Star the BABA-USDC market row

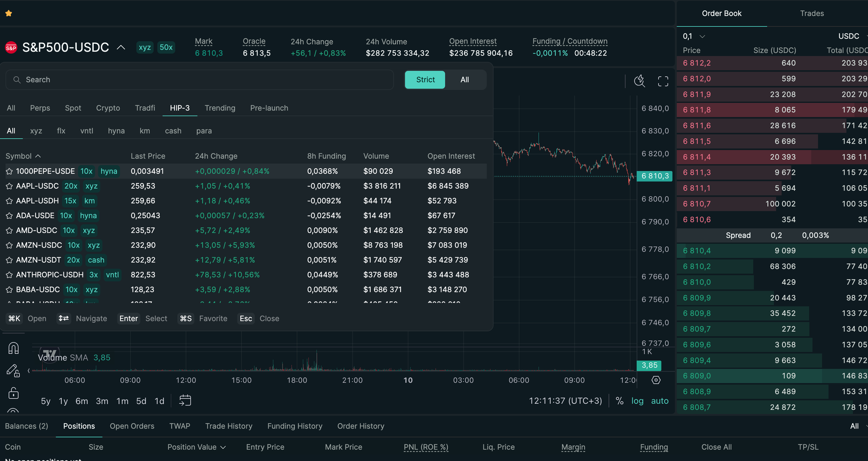(9, 289)
